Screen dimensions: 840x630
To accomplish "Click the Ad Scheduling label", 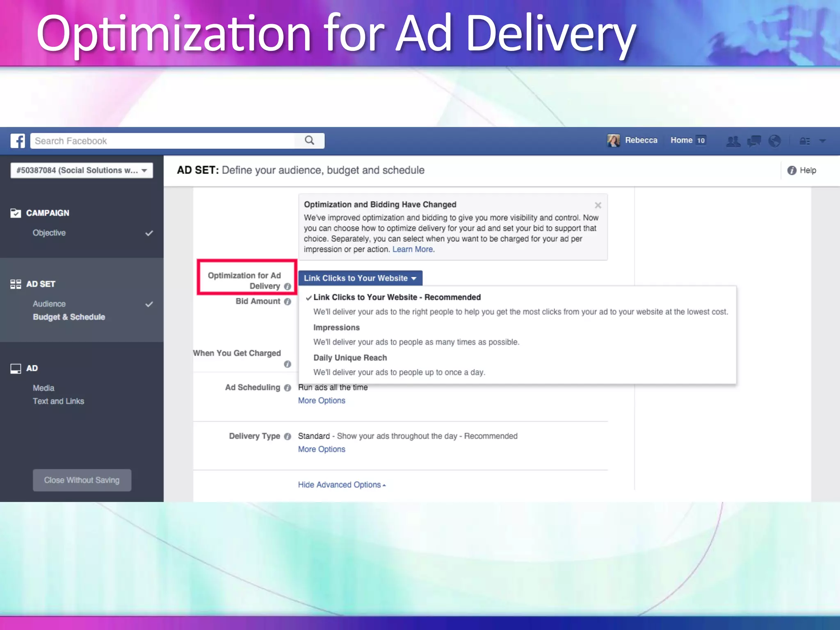I will (253, 388).
